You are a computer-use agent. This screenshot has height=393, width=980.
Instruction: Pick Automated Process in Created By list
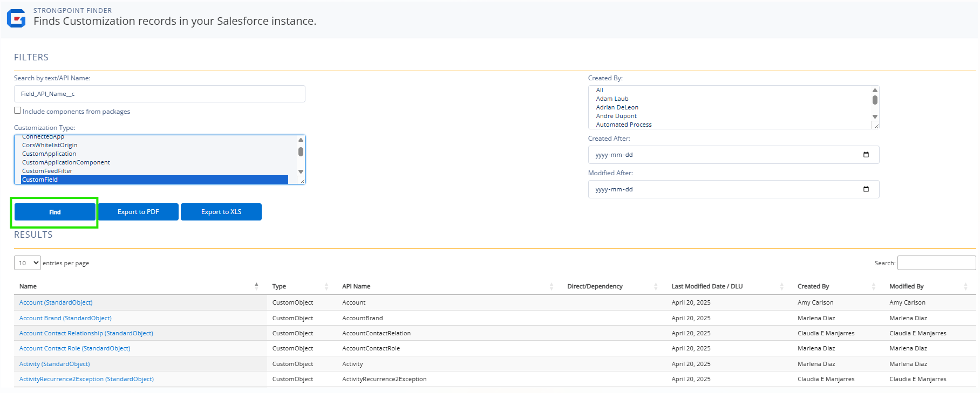pyautogui.click(x=623, y=125)
